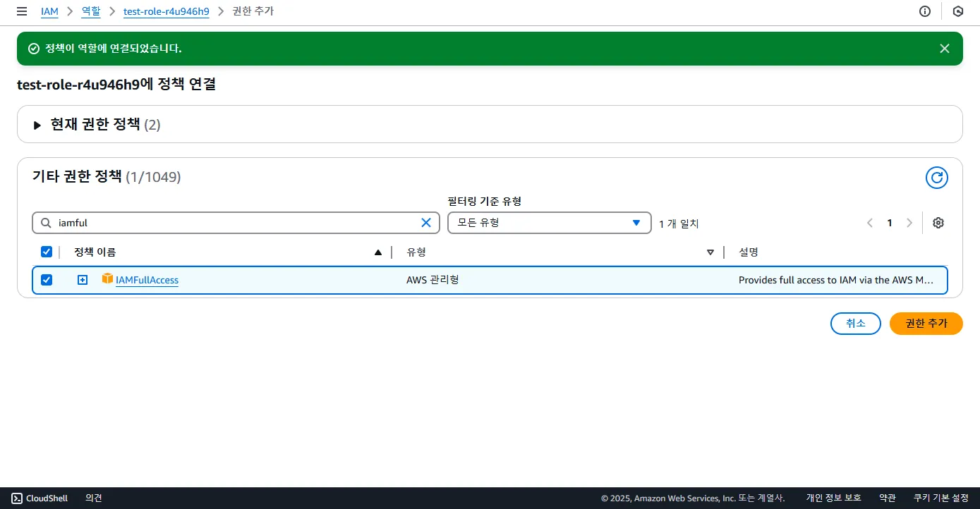Open 약관 terms link in footer
Screen dimensions: 980x509
[888, 498]
